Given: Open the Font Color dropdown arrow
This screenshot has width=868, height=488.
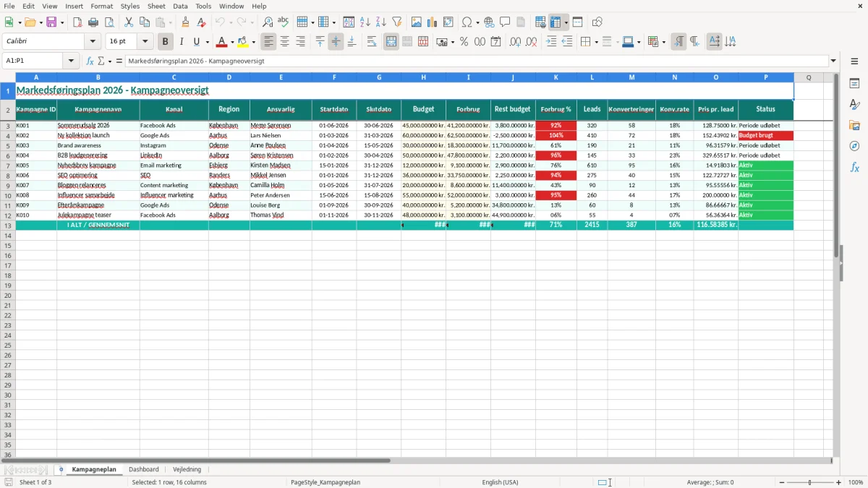Looking at the screenshot, I should click(x=232, y=42).
